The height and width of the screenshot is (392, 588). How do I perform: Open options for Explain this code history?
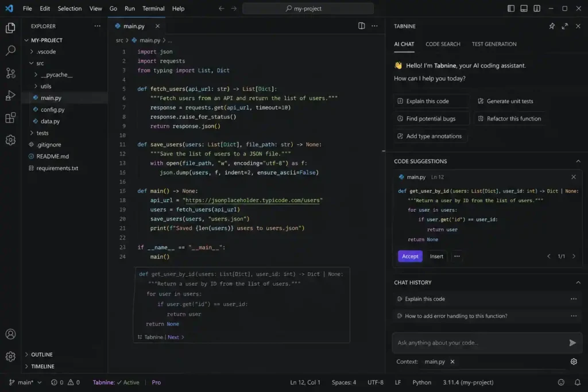(x=574, y=299)
